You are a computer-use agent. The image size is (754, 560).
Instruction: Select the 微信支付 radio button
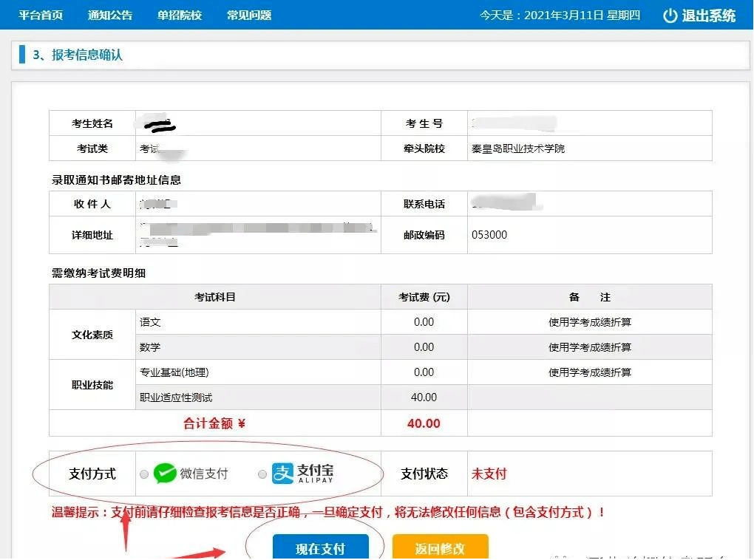[x=144, y=474]
